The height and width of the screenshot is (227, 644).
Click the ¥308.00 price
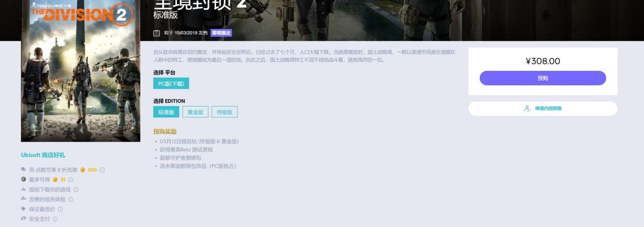(543, 61)
